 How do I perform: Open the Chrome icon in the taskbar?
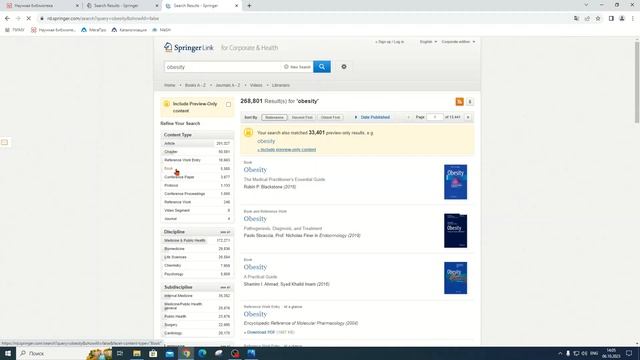point(186,353)
